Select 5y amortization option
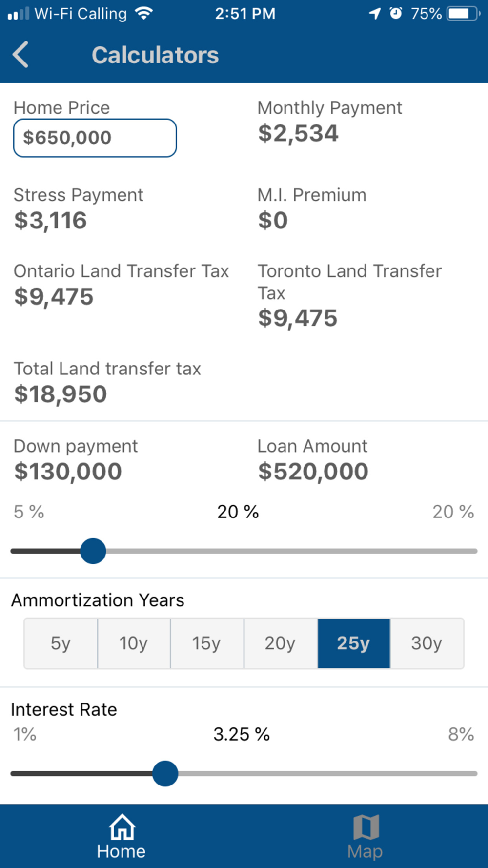The width and height of the screenshot is (488, 868). point(61,643)
